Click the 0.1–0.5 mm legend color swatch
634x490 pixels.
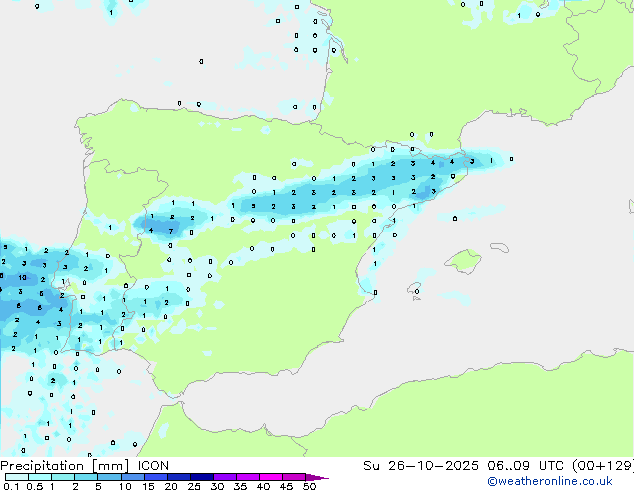[x=17, y=477]
